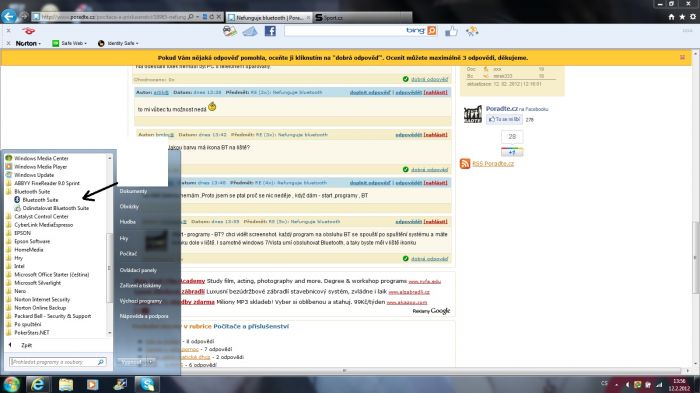Click the Start menu program search field

click(58, 362)
